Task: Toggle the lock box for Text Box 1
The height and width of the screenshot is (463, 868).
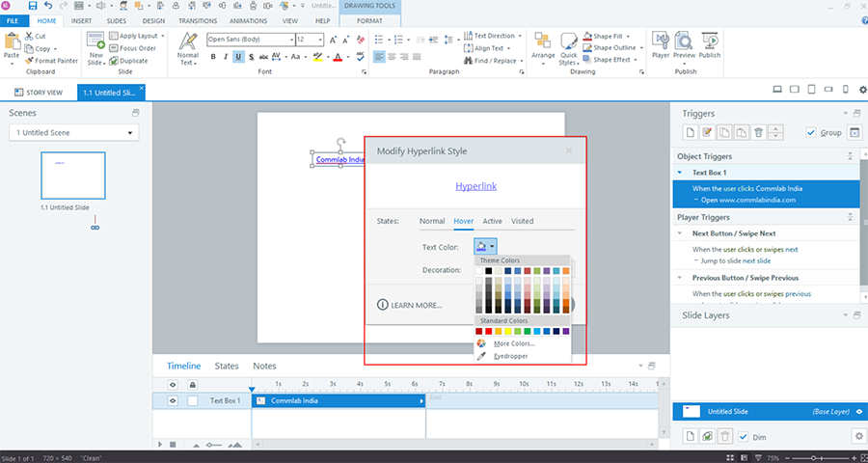Action: [192, 400]
